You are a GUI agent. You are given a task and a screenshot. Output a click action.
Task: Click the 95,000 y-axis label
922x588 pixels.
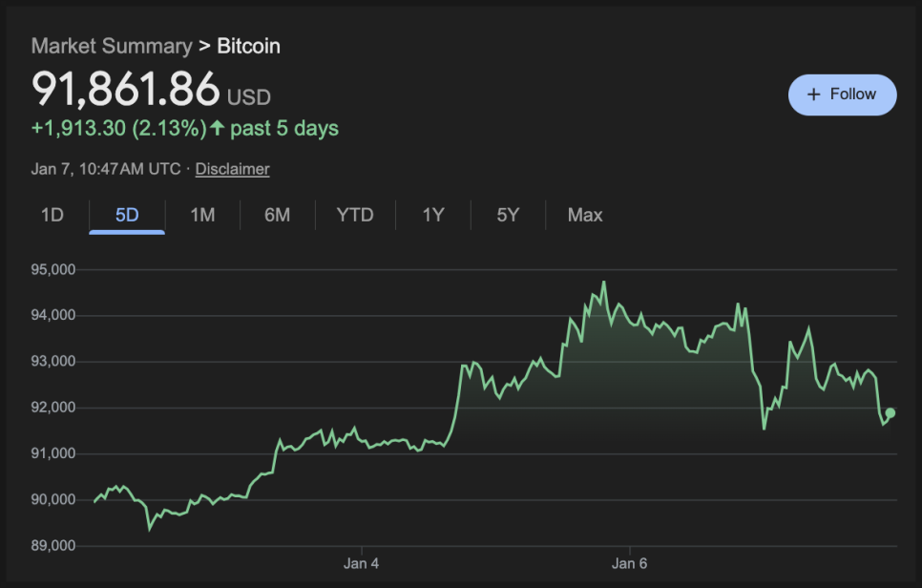pos(53,270)
